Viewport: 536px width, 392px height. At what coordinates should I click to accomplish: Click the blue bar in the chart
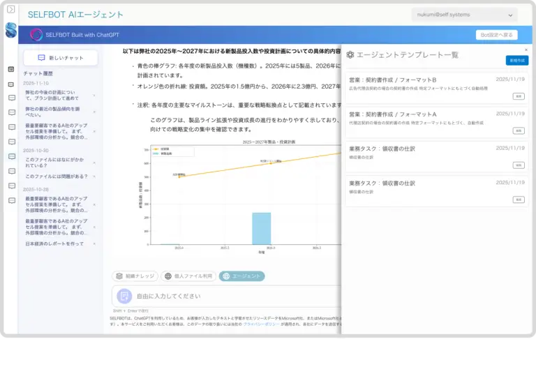(x=262, y=229)
